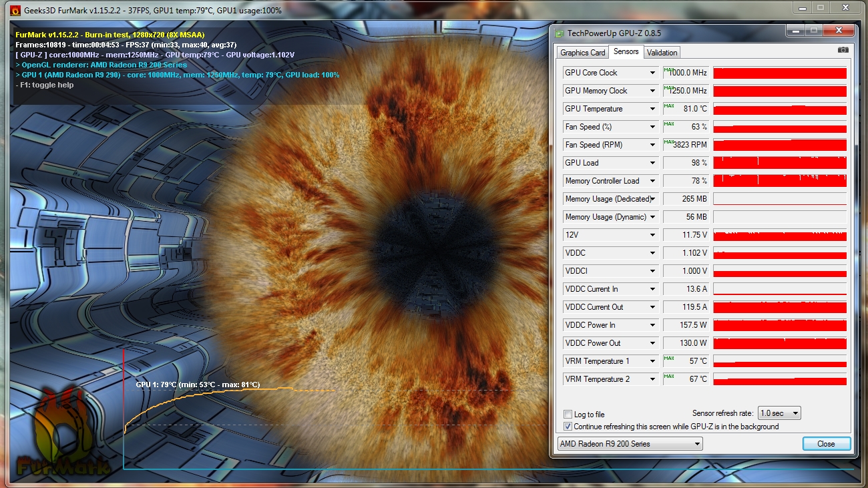Click the "F1: toggle help" overlay text

click(x=45, y=85)
